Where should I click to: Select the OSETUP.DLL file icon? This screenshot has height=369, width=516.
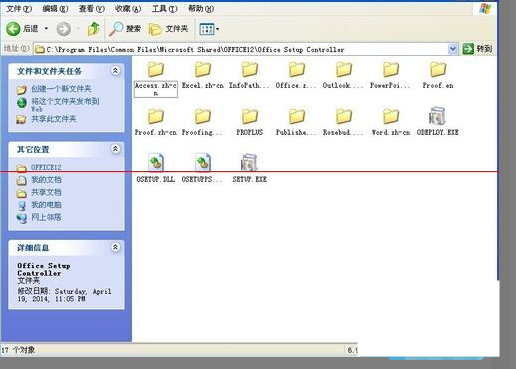tap(156, 162)
